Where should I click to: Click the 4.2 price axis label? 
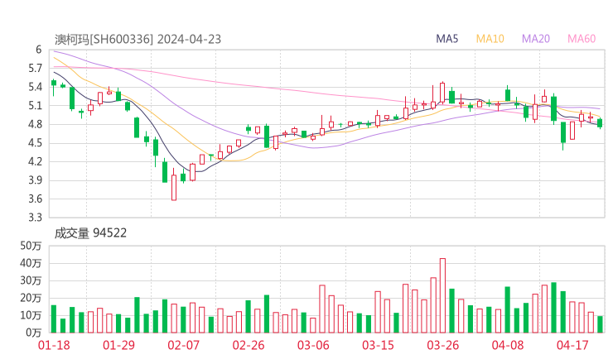click(35, 161)
